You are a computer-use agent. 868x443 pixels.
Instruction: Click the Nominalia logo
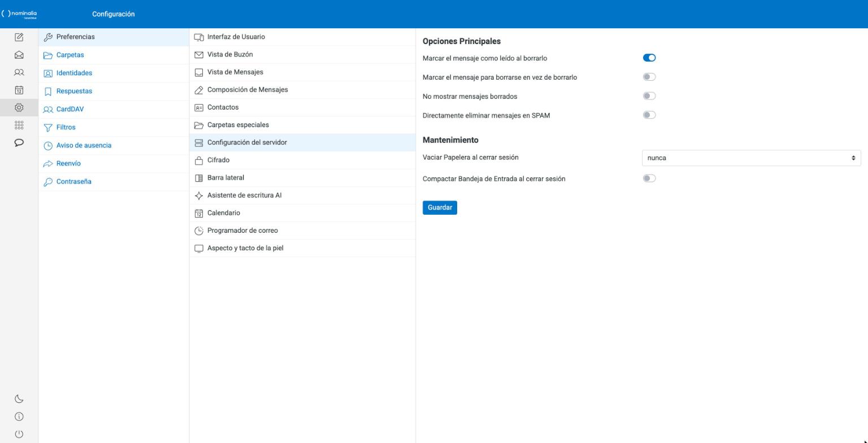pyautogui.click(x=19, y=14)
